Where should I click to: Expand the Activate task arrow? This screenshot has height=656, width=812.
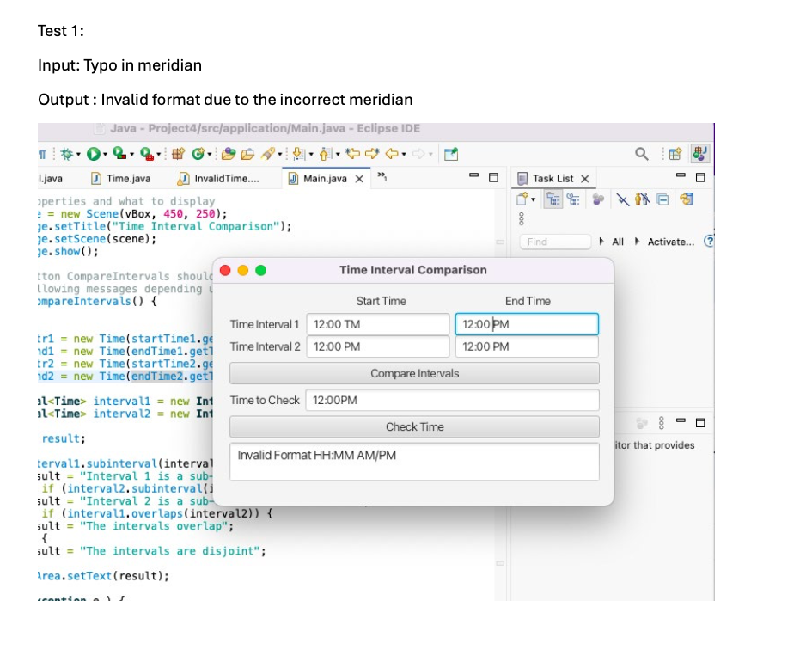638,242
